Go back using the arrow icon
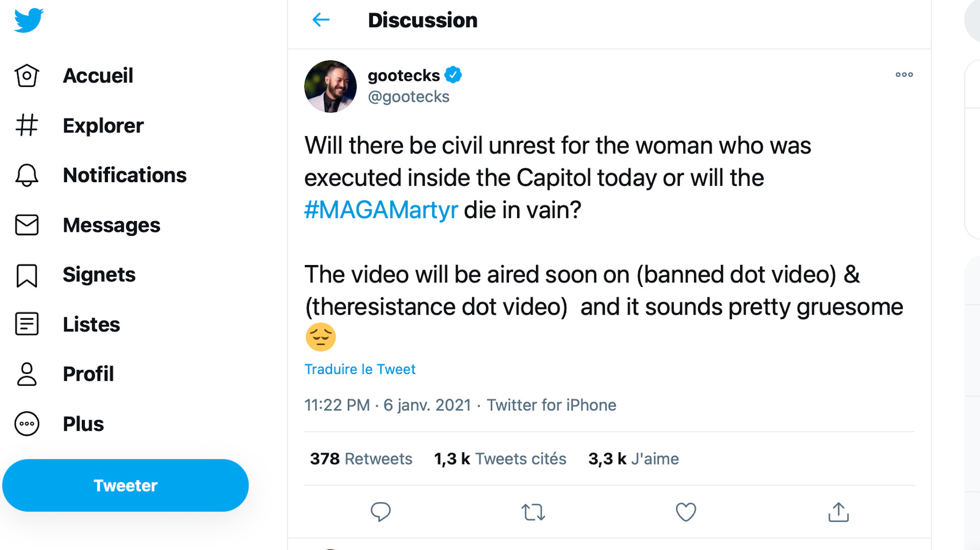Viewport: 980px width, 550px height. (x=321, y=20)
